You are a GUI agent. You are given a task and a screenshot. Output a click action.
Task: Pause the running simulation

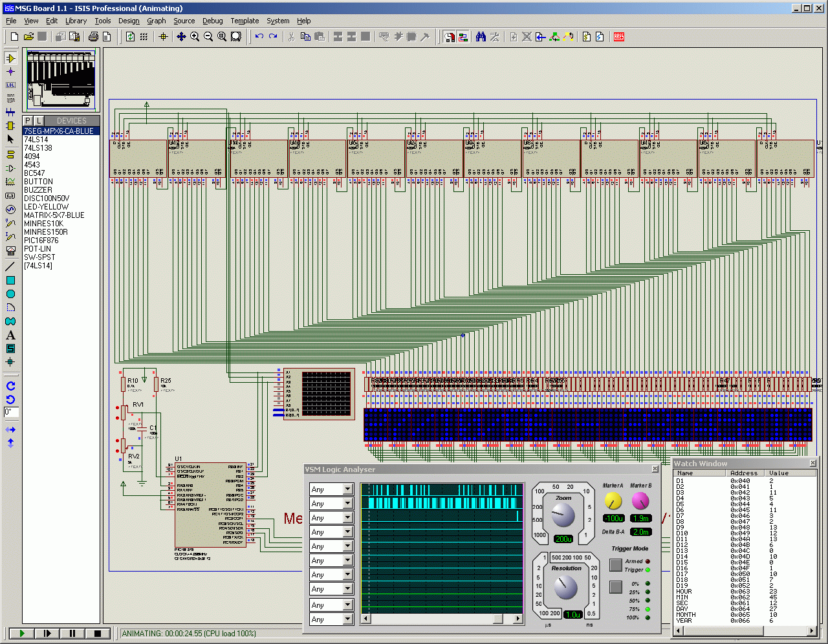[x=72, y=634]
